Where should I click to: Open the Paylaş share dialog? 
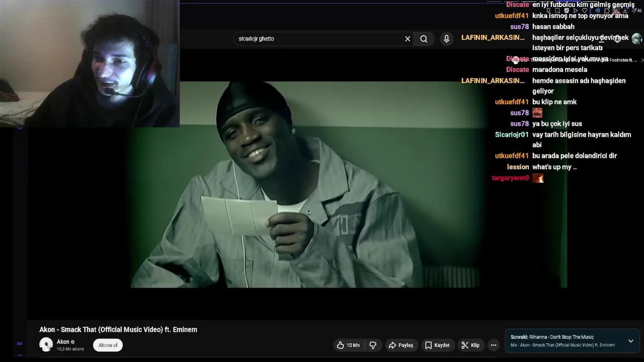click(401, 345)
